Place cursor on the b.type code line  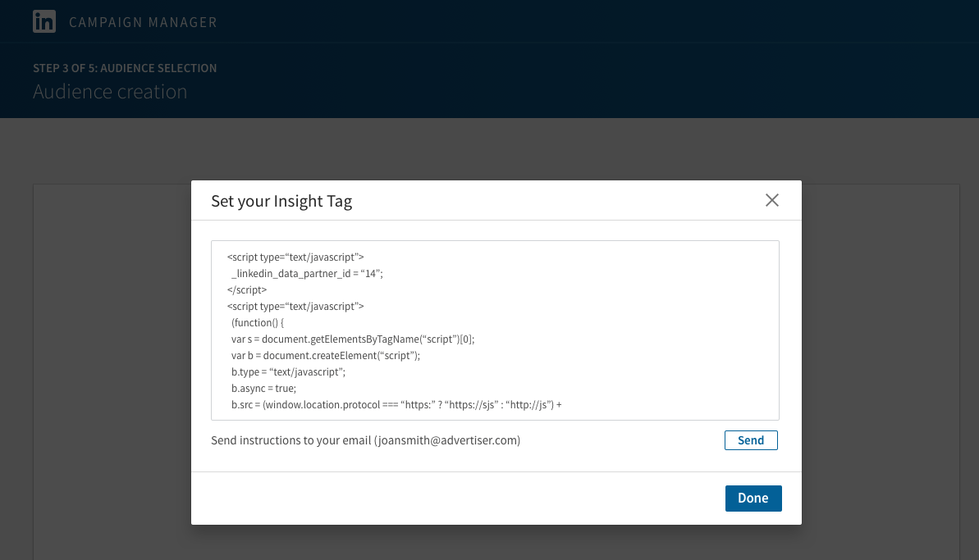[288, 371]
